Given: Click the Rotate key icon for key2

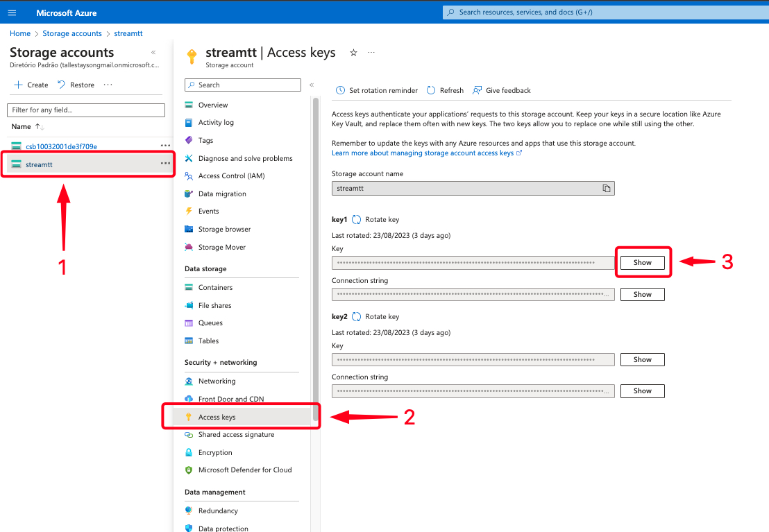Looking at the screenshot, I should 356,317.
